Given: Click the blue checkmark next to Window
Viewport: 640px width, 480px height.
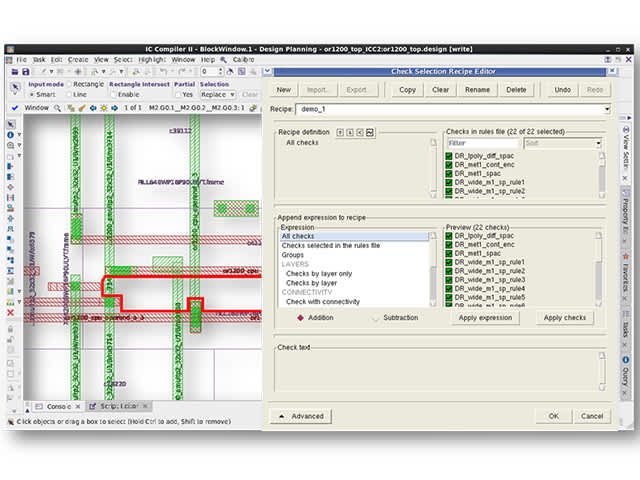Looking at the screenshot, I should (x=15, y=108).
